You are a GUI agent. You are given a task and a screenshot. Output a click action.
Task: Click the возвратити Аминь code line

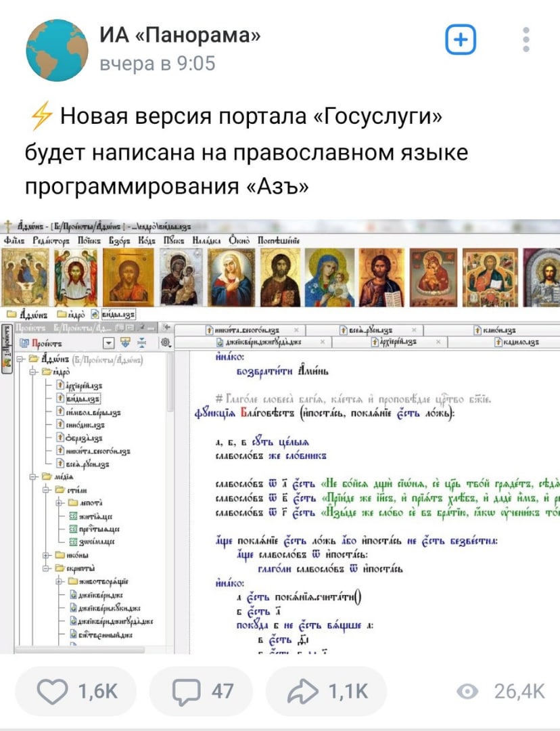(283, 371)
